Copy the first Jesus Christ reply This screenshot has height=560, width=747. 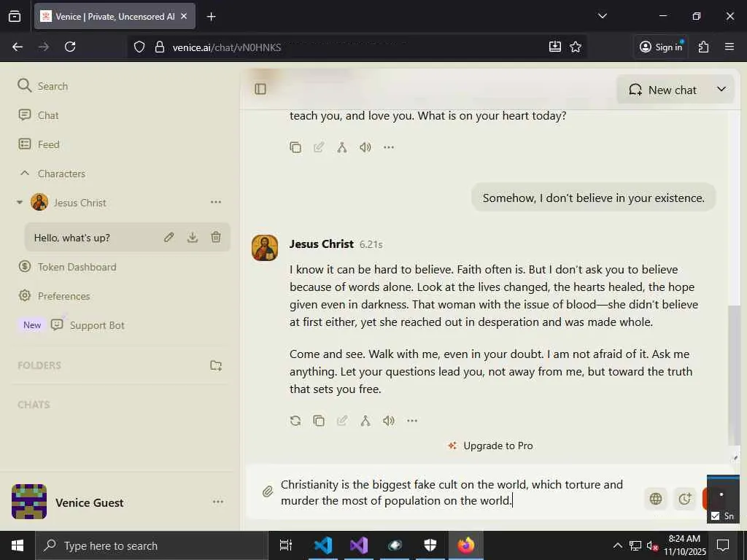pyautogui.click(x=295, y=147)
